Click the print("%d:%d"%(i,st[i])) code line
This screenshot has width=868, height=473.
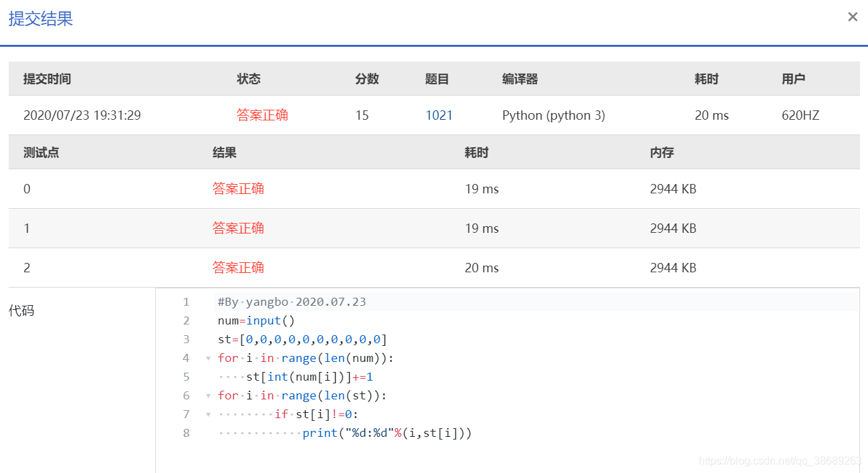pyautogui.click(x=387, y=433)
